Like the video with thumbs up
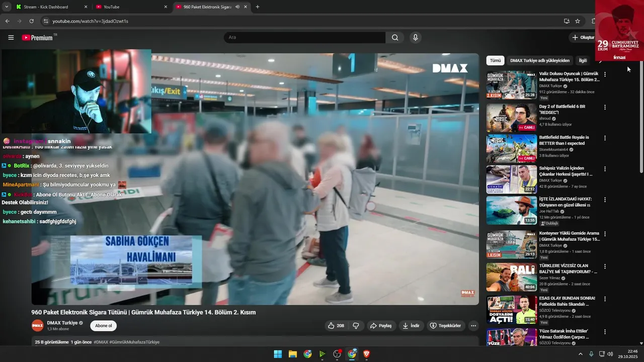 [x=336, y=326]
